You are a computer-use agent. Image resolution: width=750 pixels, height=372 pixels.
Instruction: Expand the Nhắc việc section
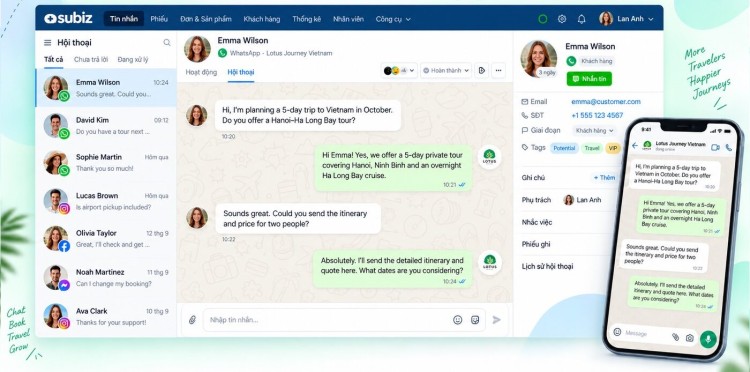[537, 222]
